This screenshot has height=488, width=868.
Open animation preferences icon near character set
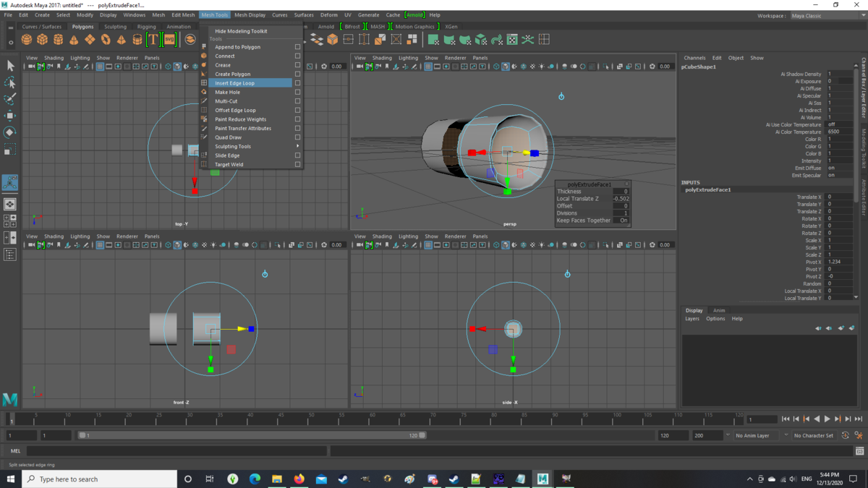pos(859,435)
